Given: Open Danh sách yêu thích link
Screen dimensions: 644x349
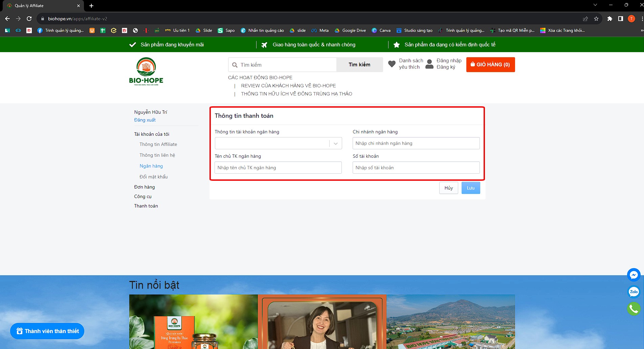Looking at the screenshot, I should coord(411,64).
